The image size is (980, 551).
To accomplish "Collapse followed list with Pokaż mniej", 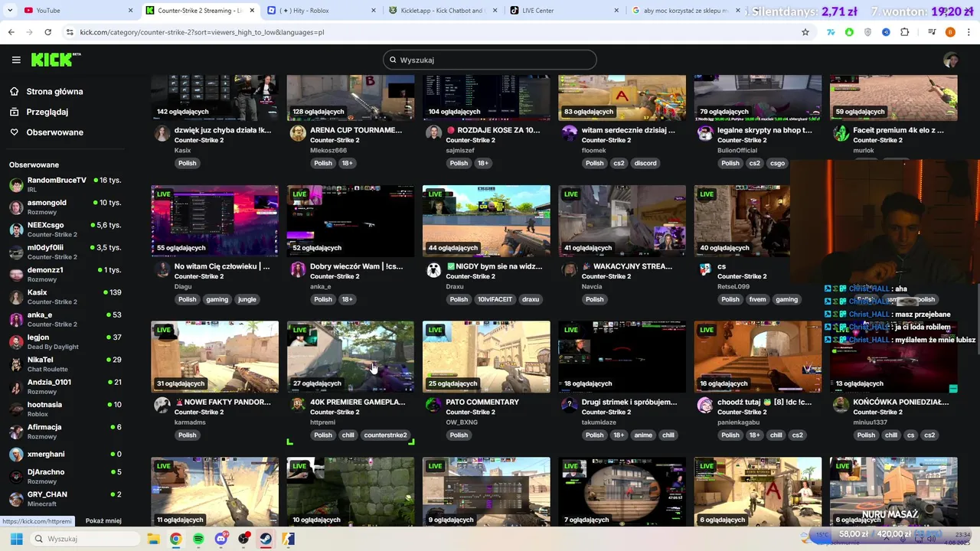I will click(x=103, y=521).
